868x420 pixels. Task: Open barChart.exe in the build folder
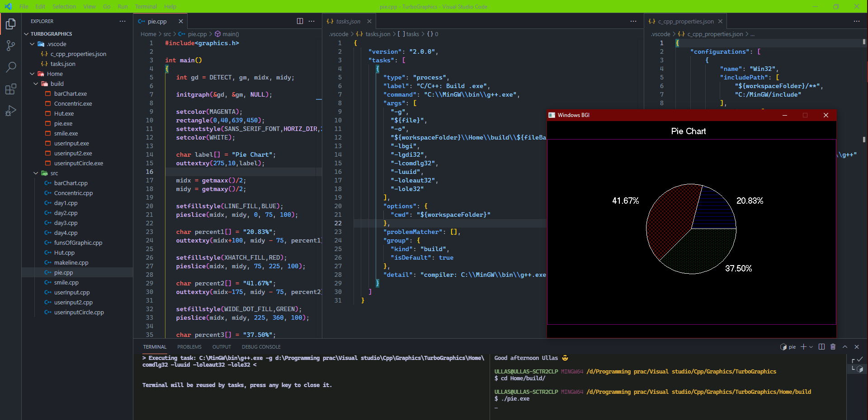(x=71, y=93)
